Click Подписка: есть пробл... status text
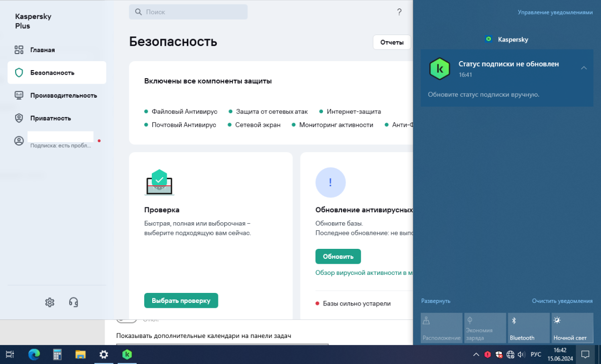This screenshot has height=364, width=601. point(61,146)
